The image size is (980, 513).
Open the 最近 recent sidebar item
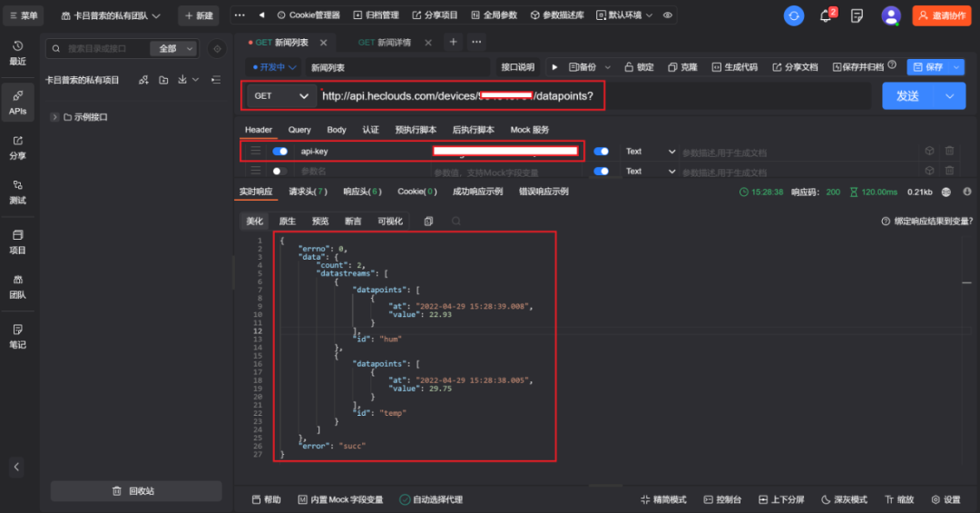pyautogui.click(x=17, y=54)
